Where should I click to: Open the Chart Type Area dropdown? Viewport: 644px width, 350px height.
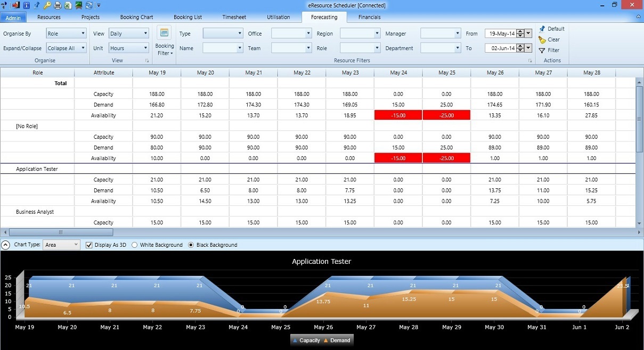61,245
